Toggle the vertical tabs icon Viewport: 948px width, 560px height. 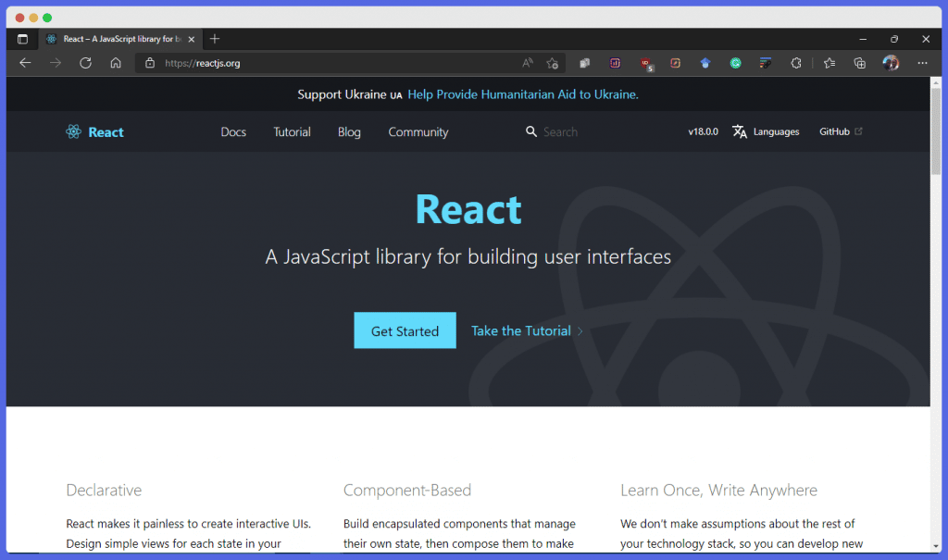click(22, 39)
